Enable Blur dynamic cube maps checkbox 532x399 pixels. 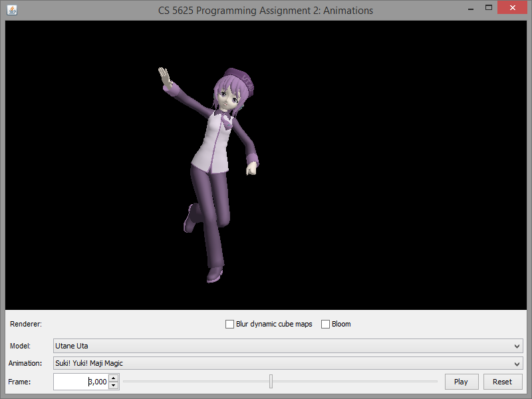[230, 325]
